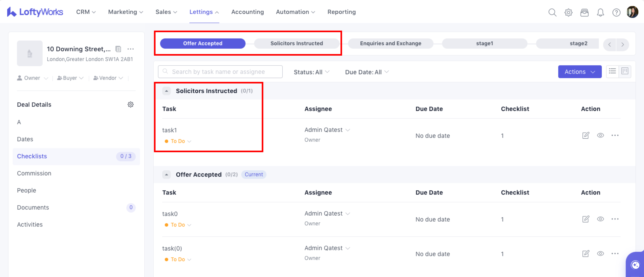Switch to board view layout

(625, 71)
